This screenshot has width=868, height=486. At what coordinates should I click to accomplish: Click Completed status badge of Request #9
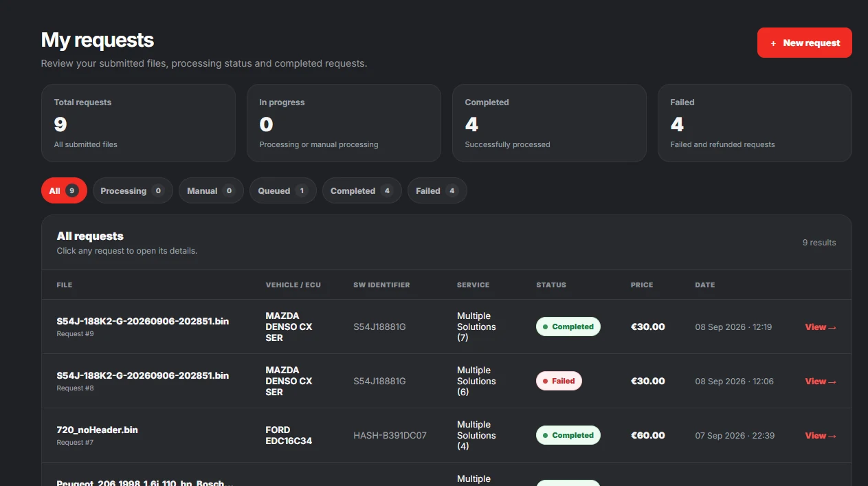568,327
